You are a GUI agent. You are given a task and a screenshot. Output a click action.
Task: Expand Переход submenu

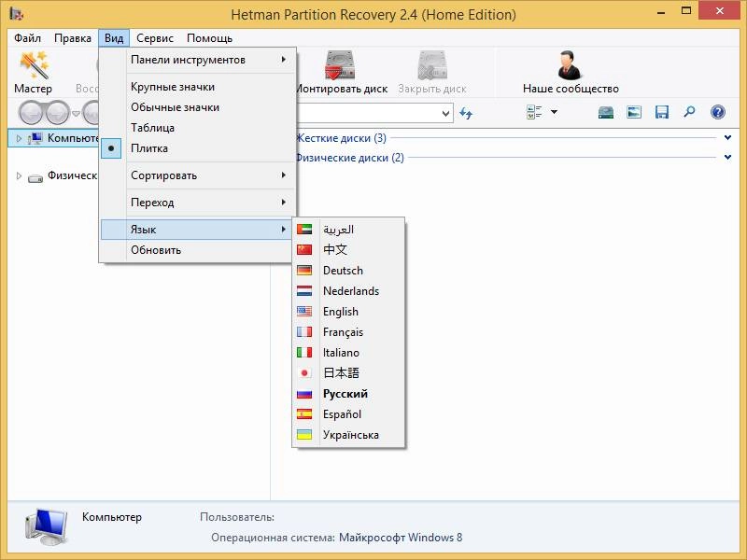(x=197, y=203)
